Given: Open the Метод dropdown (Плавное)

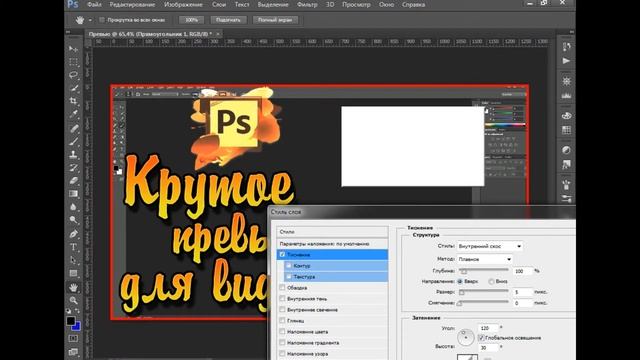Looking at the screenshot, I should click(484, 259).
